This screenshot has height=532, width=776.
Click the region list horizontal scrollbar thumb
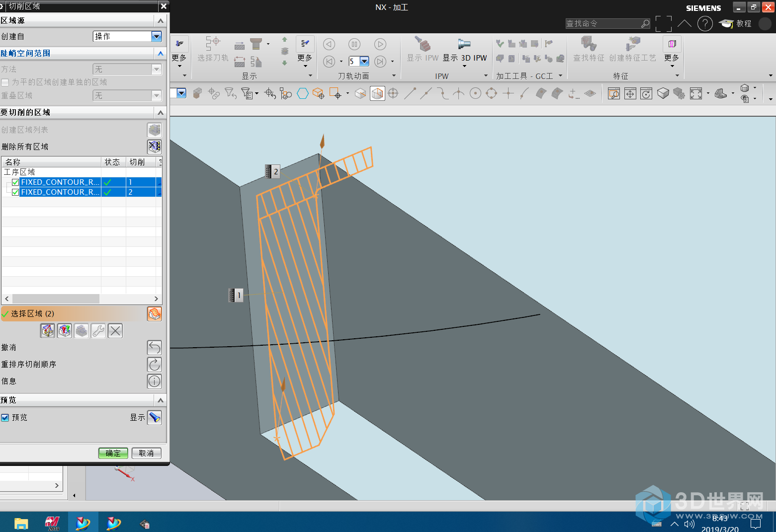coord(56,299)
